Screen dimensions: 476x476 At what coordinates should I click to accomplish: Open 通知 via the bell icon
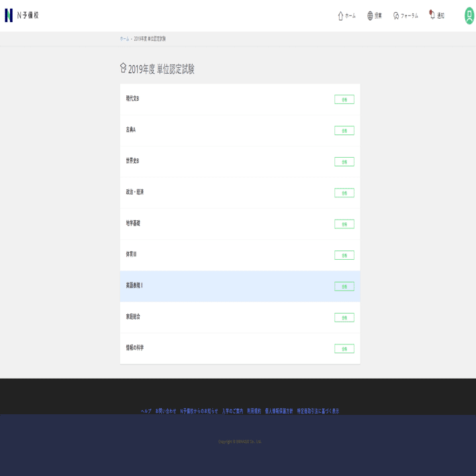[x=437, y=15]
